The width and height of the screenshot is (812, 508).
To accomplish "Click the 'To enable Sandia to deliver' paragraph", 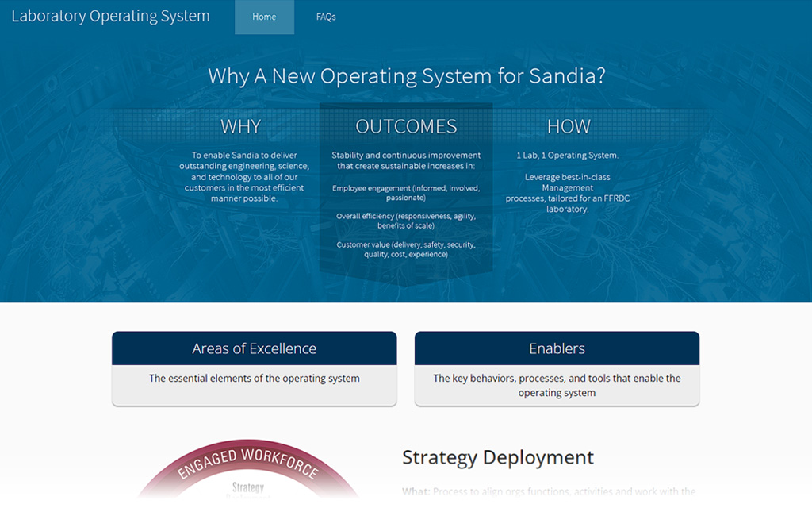I will tap(244, 177).
